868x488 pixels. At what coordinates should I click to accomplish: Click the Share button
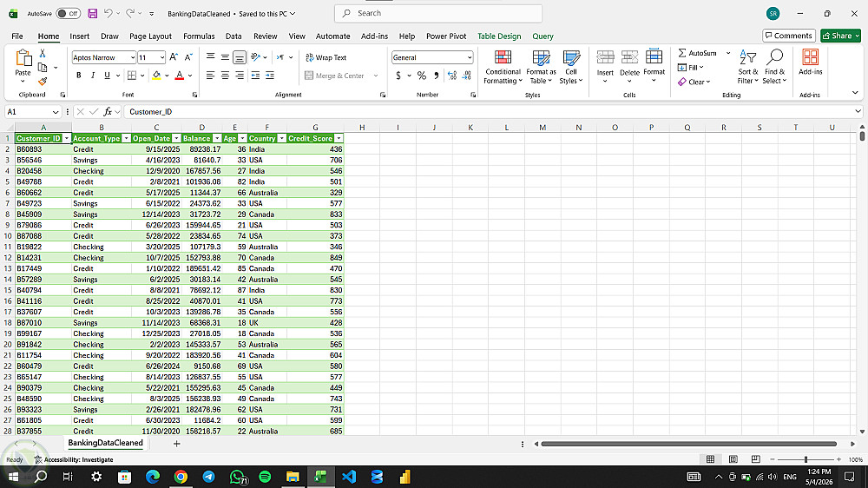click(x=840, y=36)
